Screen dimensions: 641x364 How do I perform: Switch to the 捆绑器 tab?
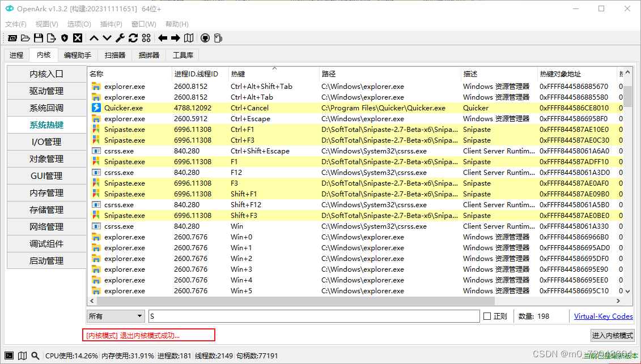coord(149,55)
